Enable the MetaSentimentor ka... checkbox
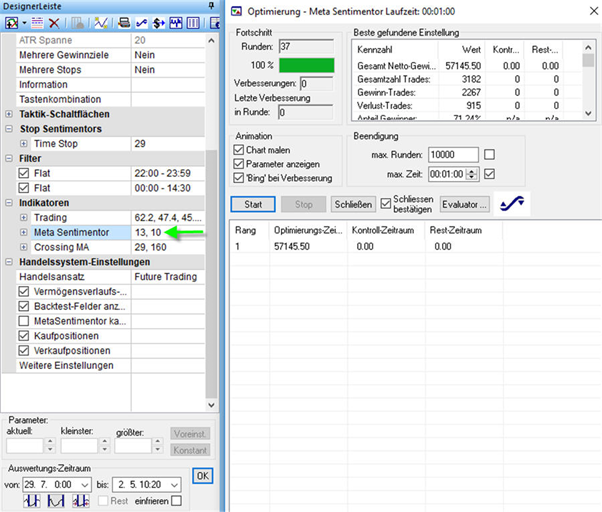The height and width of the screenshot is (512, 602). [24, 321]
